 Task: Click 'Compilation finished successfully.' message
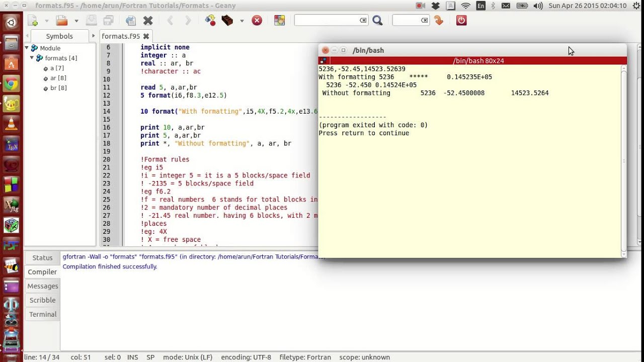[x=110, y=266]
